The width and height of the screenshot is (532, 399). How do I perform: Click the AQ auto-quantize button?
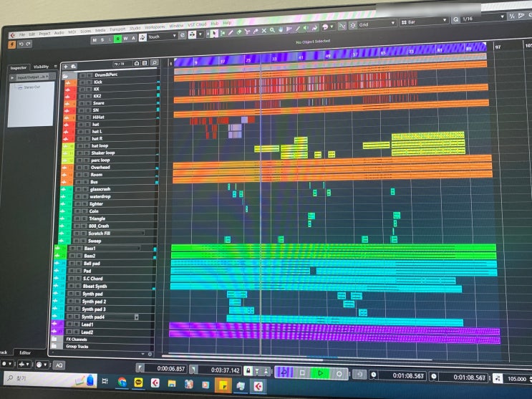pyautogui.click(x=59, y=365)
